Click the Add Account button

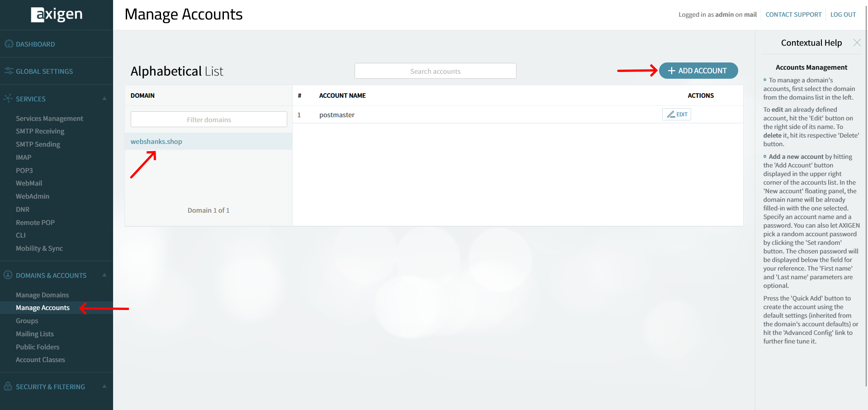pos(698,71)
